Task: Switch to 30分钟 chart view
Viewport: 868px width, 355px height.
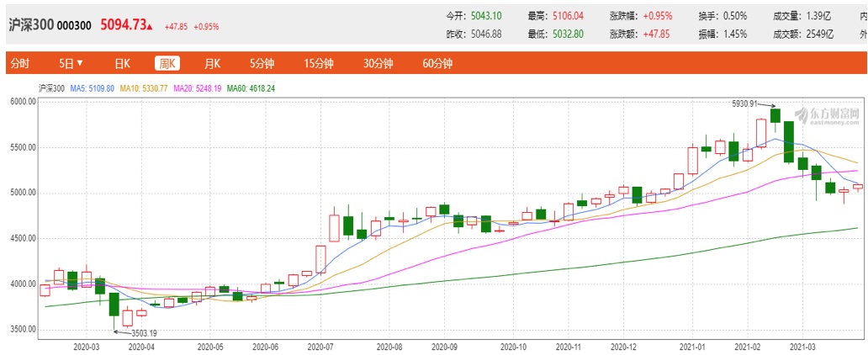Action: [378, 63]
